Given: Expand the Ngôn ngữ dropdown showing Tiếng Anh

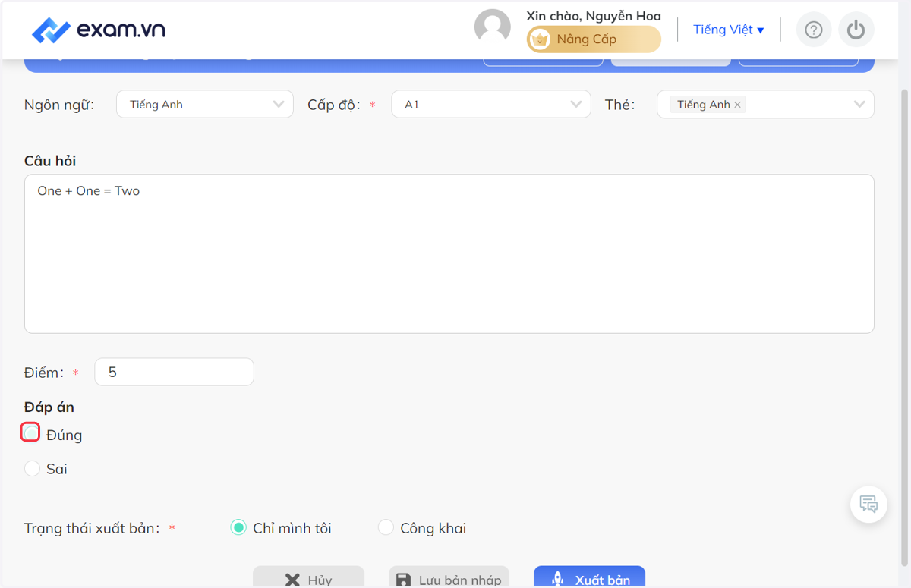Looking at the screenshot, I should [205, 105].
